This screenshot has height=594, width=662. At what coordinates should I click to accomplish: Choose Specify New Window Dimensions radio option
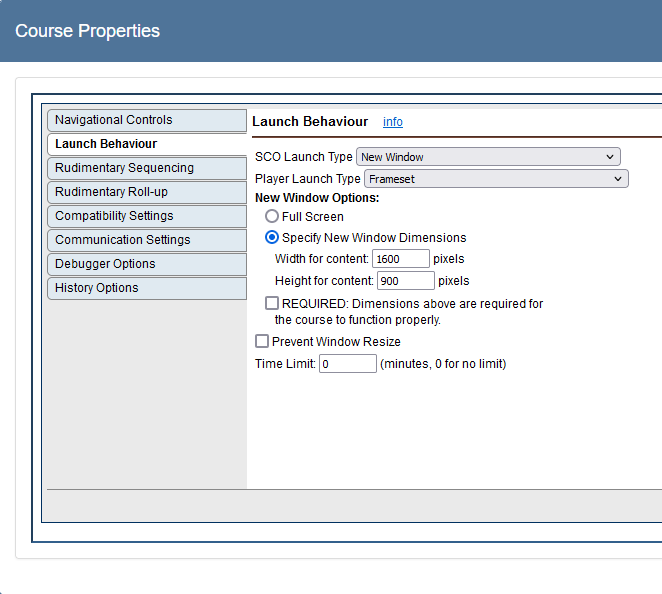pos(272,238)
